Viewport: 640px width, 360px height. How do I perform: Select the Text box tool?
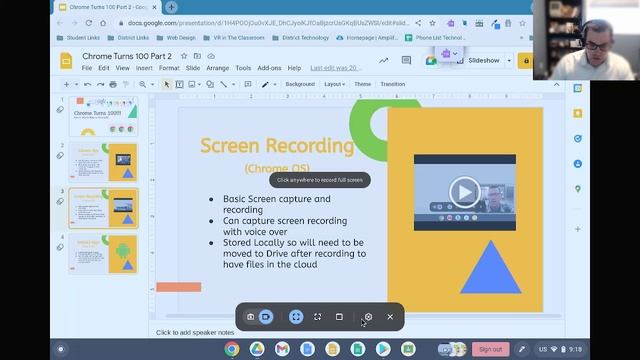(x=179, y=84)
